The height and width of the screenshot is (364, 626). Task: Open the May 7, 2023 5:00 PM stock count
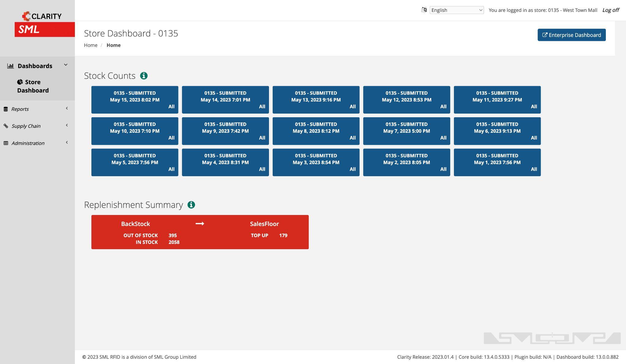406,131
